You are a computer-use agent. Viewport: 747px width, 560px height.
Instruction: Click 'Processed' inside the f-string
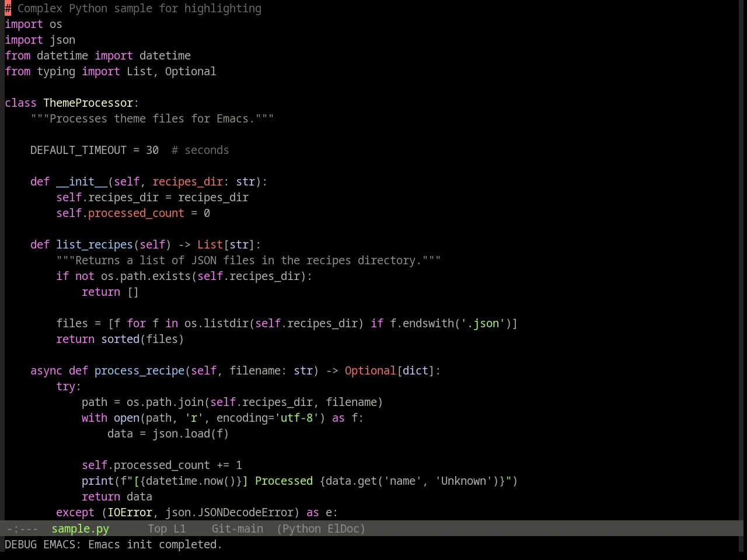point(284,481)
